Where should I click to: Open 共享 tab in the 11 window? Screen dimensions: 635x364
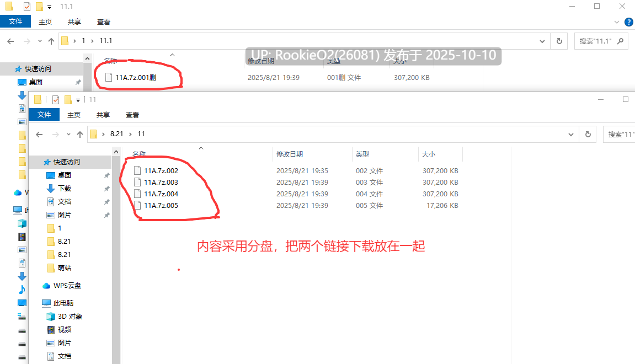(x=103, y=115)
